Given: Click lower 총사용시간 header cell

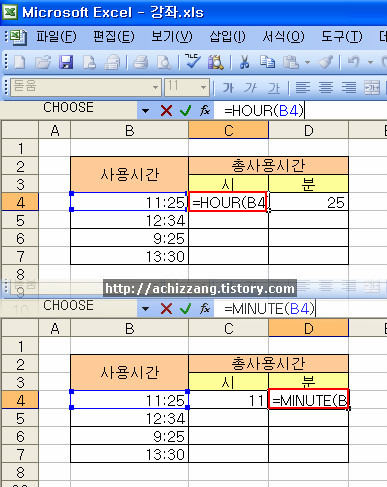Looking at the screenshot, I should (x=268, y=364).
